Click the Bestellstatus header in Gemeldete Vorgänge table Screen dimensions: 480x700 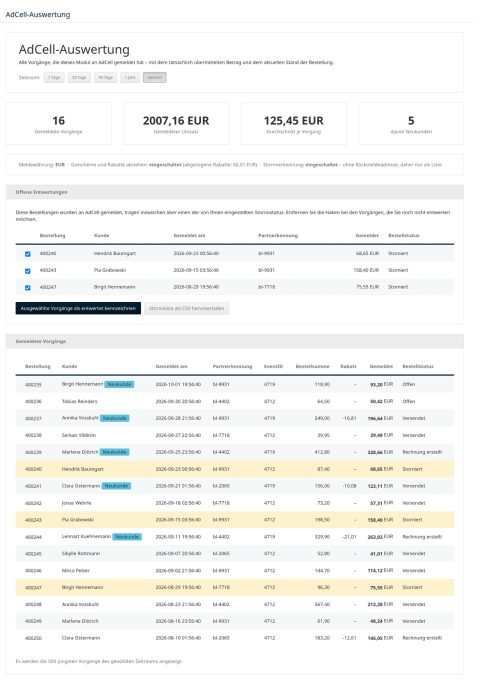(x=418, y=367)
